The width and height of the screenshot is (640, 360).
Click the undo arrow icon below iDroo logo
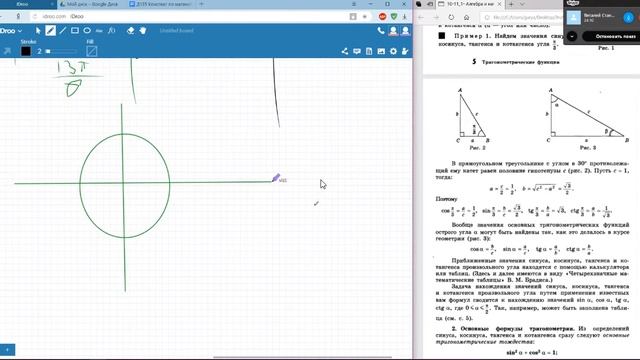tap(7, 51)
